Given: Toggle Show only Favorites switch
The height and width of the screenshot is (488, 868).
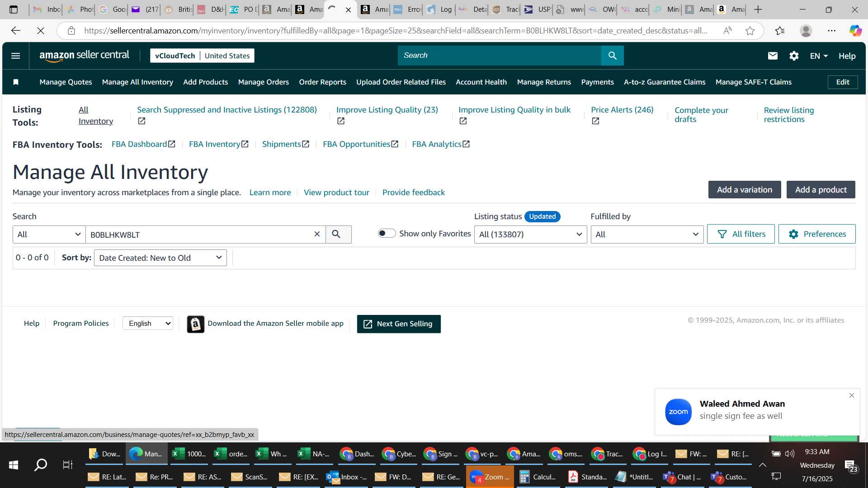Looking at the screenshot, I should (x=387, y=233).
